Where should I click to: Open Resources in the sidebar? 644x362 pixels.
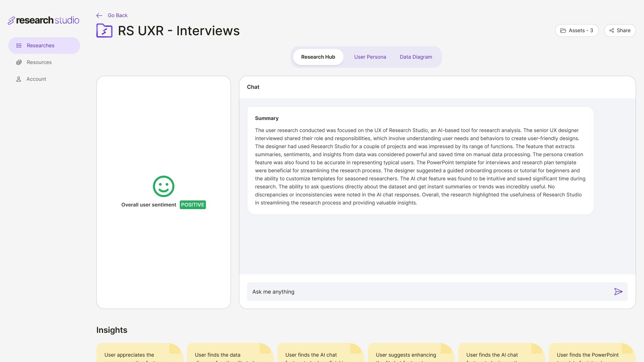point(44,62)
